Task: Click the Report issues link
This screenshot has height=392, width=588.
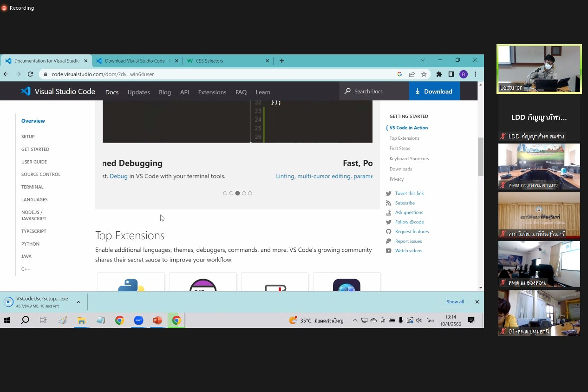Action: tap(409, 241)
